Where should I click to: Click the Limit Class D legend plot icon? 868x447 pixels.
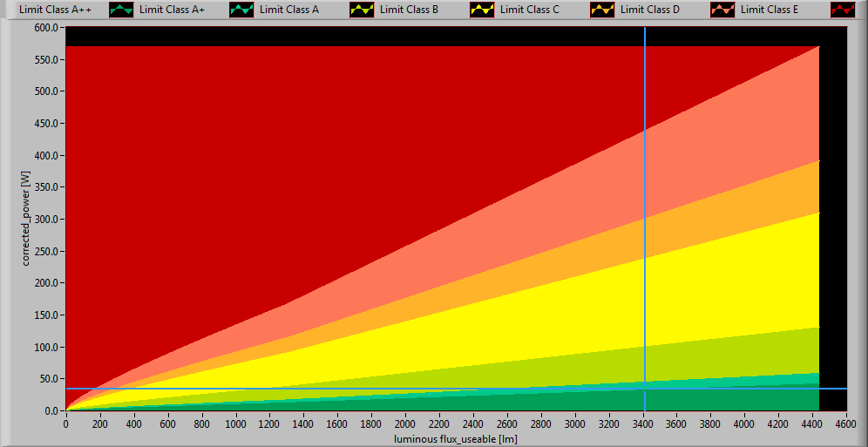coord(723,10)
